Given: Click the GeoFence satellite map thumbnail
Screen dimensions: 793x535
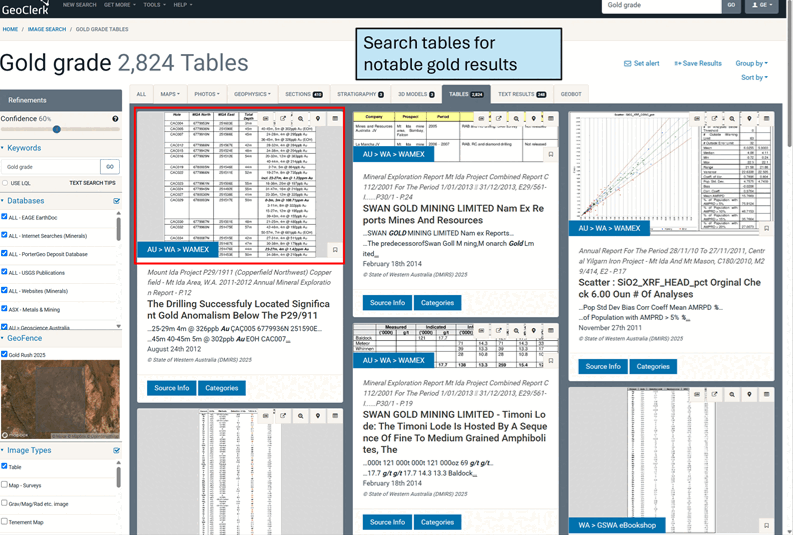Looking at the screenshot, I should [x=60, y=399].
